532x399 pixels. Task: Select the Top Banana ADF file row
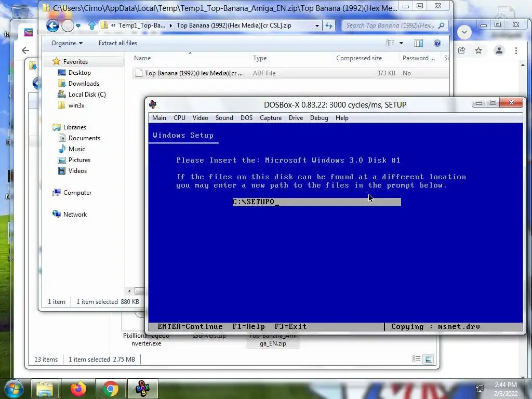(290, 73)
